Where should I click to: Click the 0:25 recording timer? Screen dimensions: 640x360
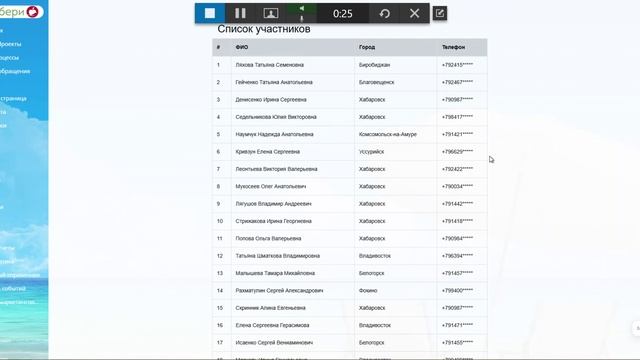pyautogui.click(x=342, y=14)
